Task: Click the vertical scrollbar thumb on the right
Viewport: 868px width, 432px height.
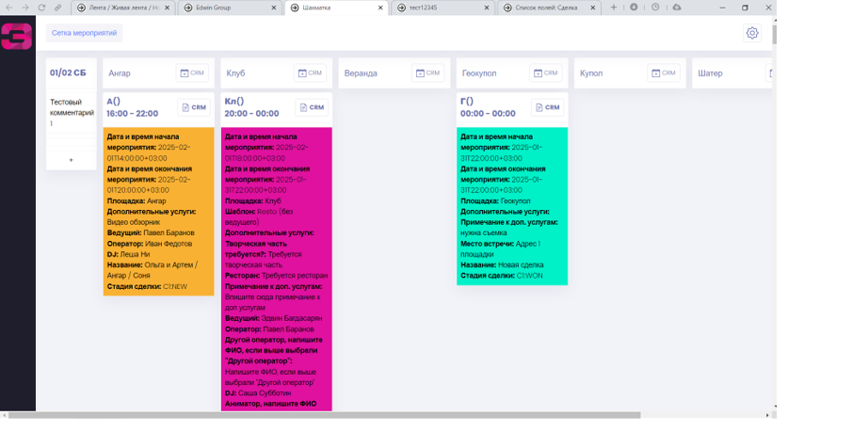Action: pos(775,35)
